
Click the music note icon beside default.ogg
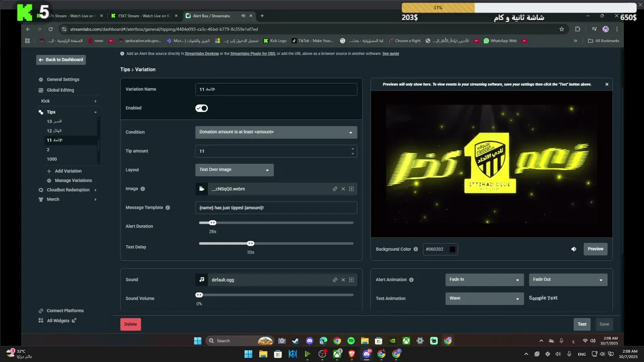201,280
